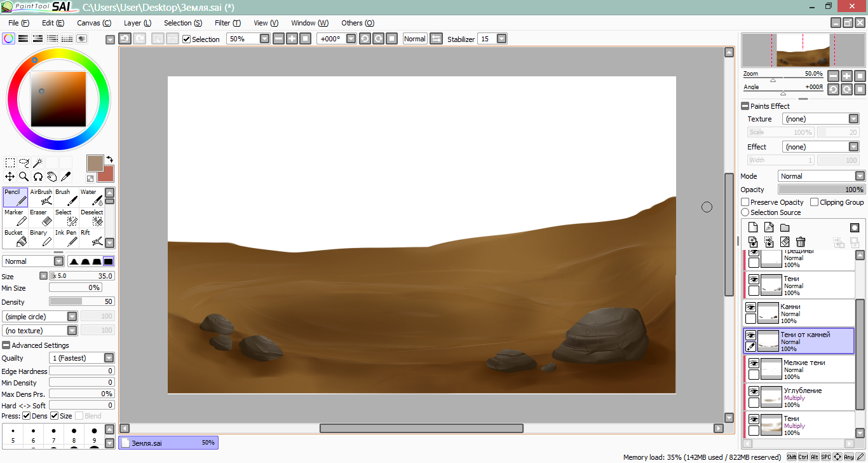Open the Texture dropdown
868x463 pixels.
(854, 119)
